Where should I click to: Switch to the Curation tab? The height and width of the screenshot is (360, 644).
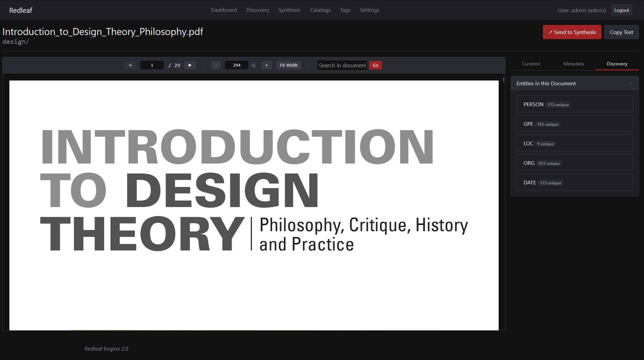coord(531,64)
